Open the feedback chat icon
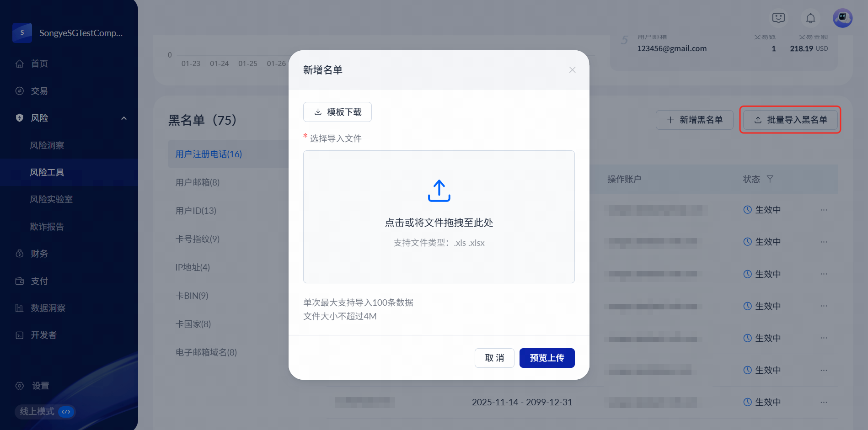The image size is (868, 430). click(778, 18)
